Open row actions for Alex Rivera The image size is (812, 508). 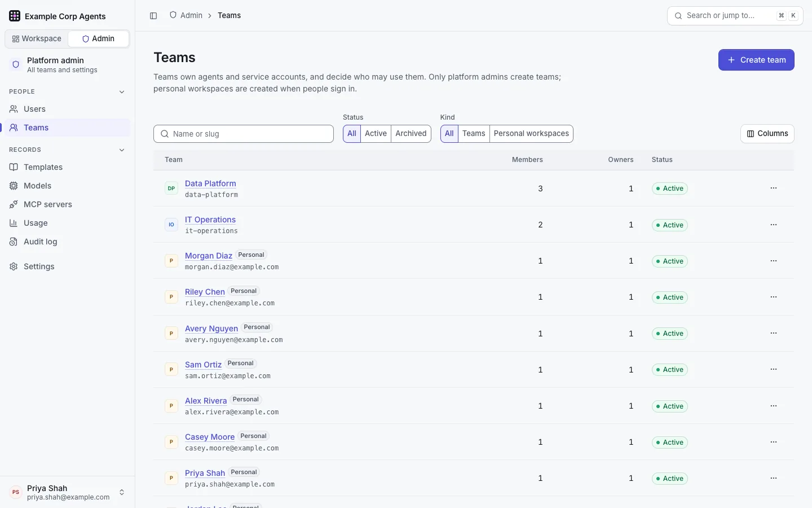coord(774,406)
